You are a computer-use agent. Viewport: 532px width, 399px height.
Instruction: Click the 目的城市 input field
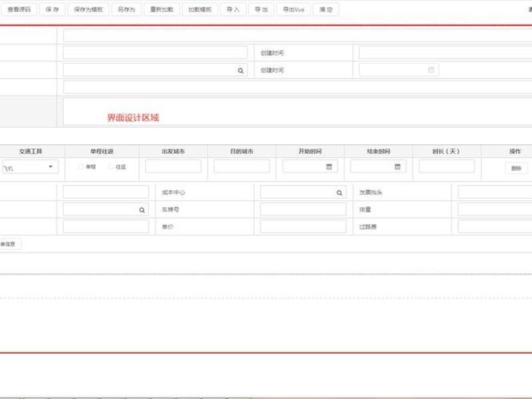[x=241, y=166]
